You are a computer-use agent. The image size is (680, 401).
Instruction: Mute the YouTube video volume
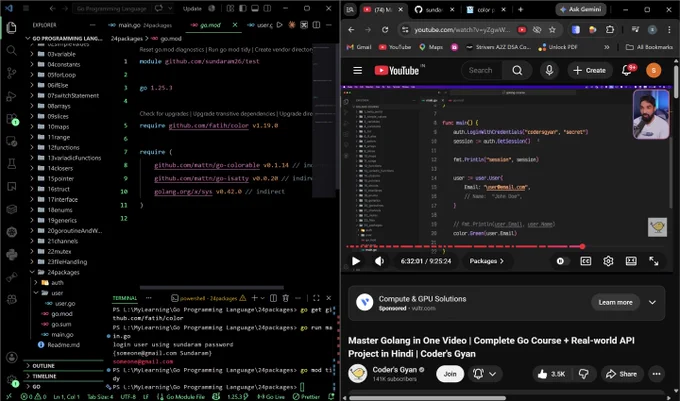pos(379,261)
